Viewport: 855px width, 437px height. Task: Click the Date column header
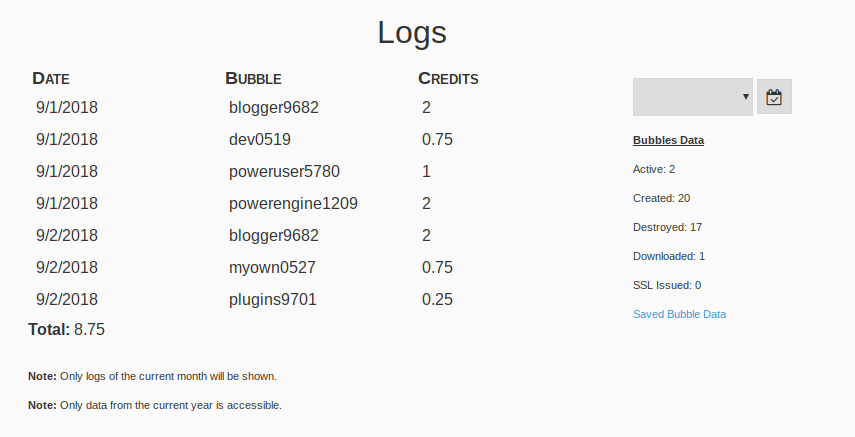[x=51, y=79]
